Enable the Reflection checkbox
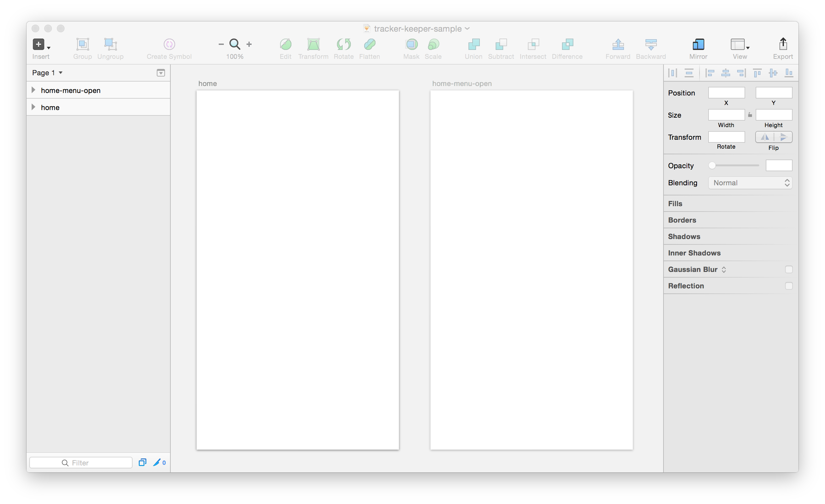 click(x=789, y=286)
